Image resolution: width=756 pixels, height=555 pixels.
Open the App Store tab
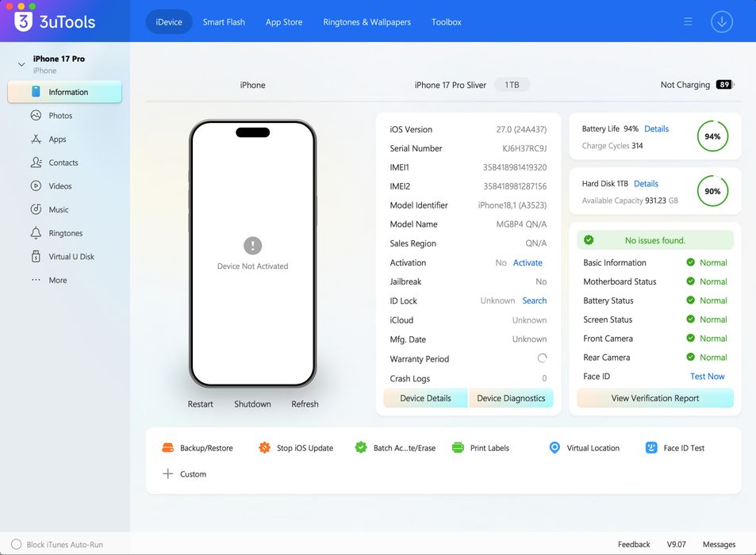[284, 21]
